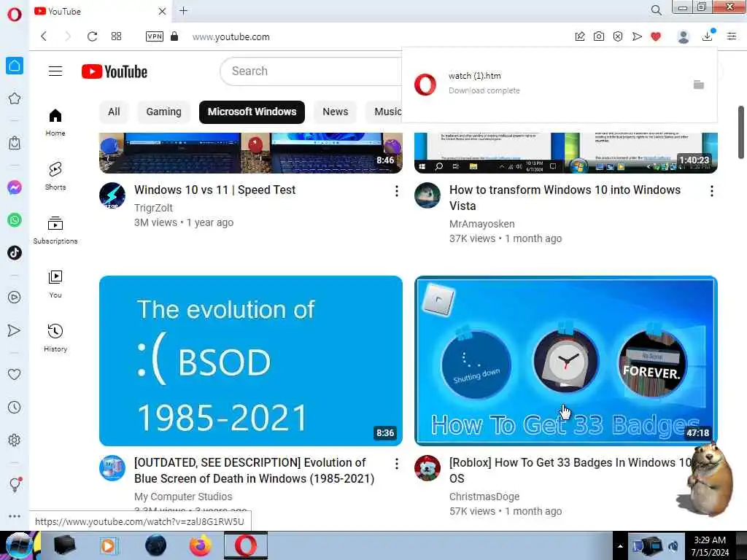Open YouTube Home in mini guide
The height and width of the screenshot is (560, 747).
(x=55, y=122)
